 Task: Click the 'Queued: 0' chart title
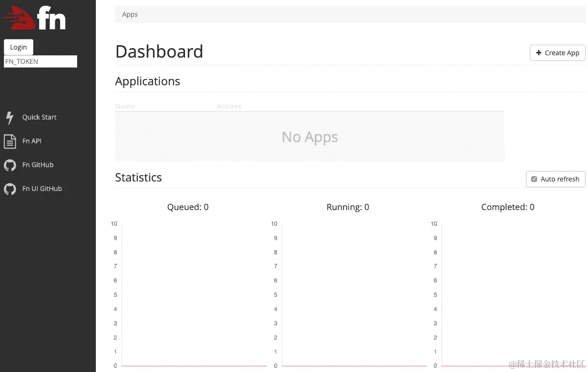[188, 207]
